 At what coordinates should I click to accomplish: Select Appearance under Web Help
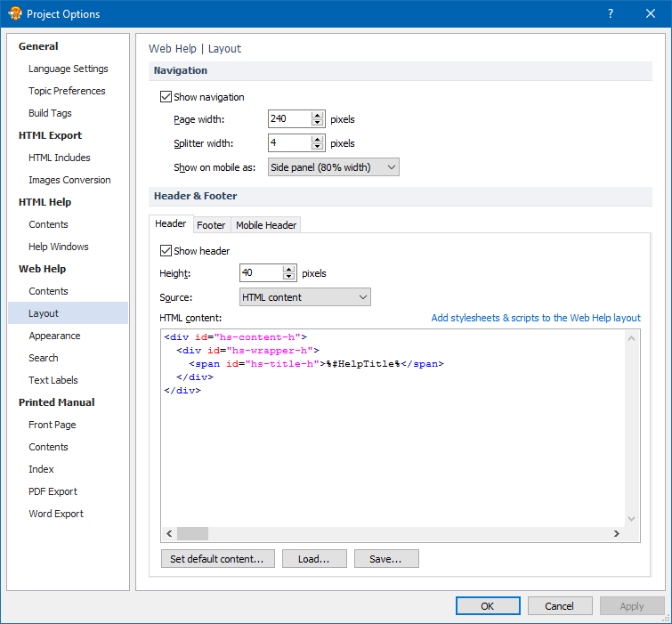click(54, 336)
